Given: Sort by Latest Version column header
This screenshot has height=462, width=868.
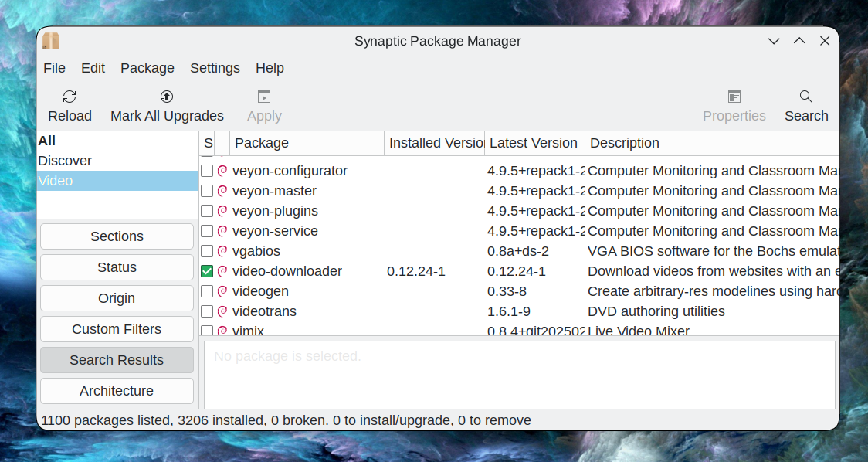Looking at the screenshot, I should (x=534, y=143).
